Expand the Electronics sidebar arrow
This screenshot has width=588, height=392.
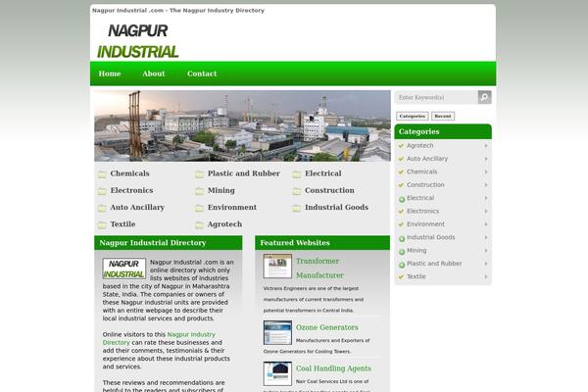486,212
